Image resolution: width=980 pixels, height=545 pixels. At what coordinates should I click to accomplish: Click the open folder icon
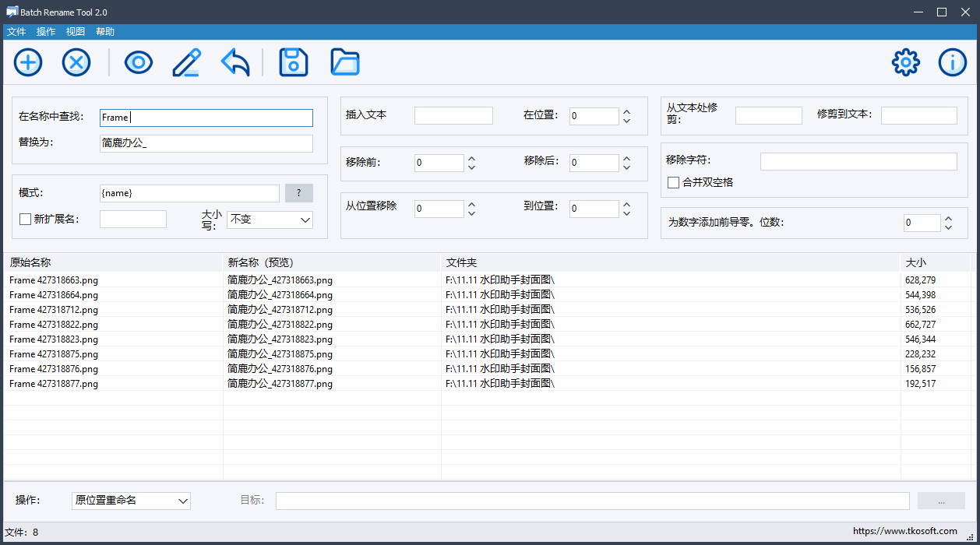(345, 62)
